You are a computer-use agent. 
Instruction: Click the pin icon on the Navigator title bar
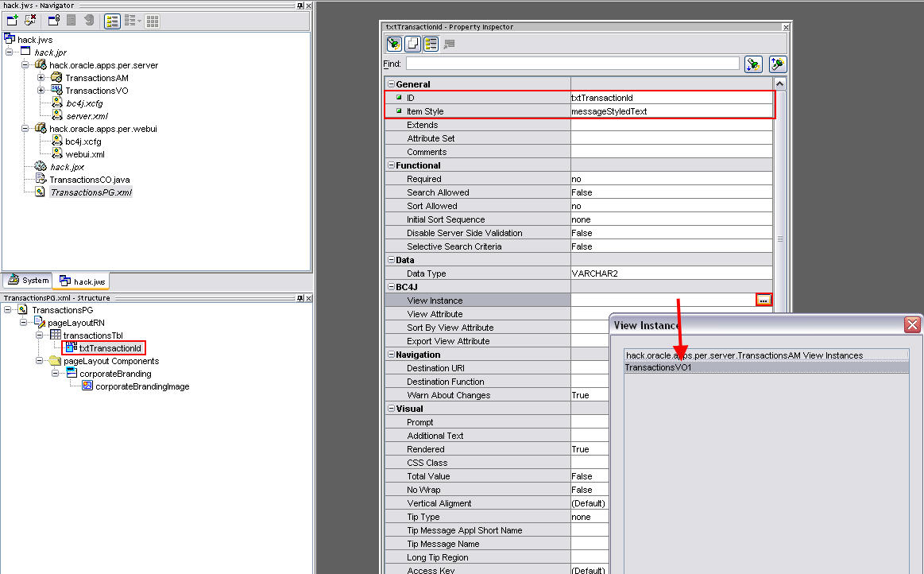300,6
